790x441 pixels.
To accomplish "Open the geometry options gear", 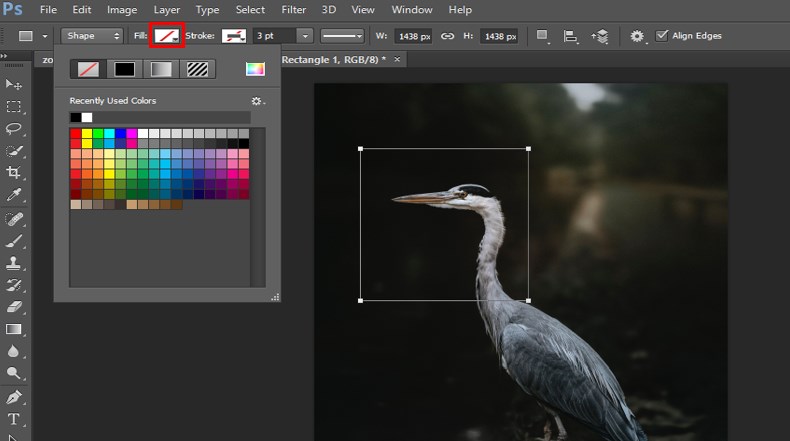I will point(637,36).
